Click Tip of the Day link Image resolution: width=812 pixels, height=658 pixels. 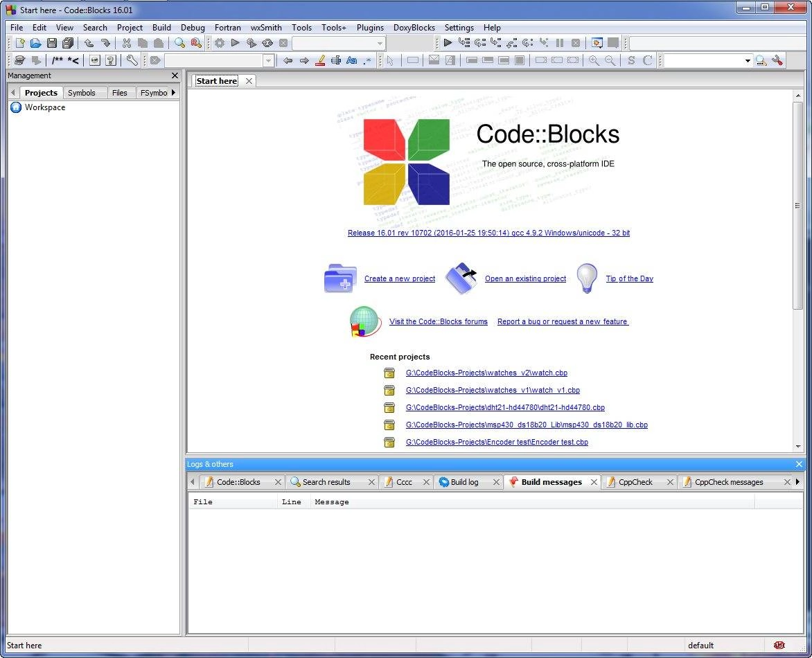coord(630,278)
